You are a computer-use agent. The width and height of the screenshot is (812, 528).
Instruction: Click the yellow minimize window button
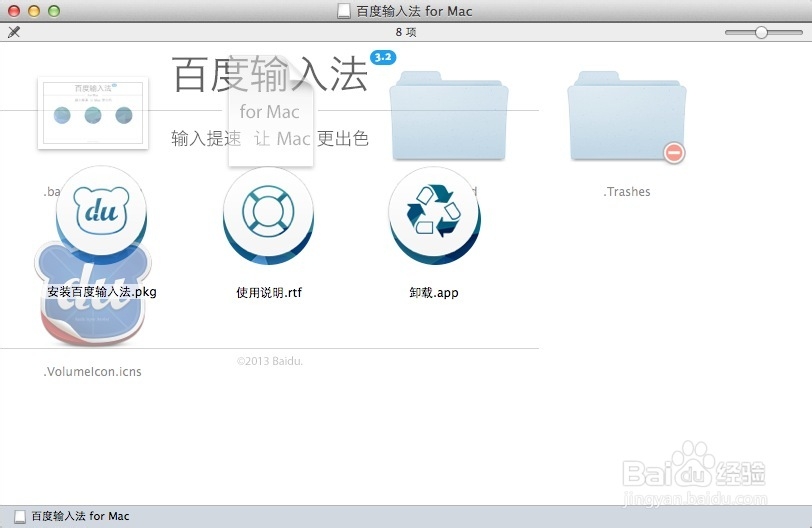click(x=34, y=11)
